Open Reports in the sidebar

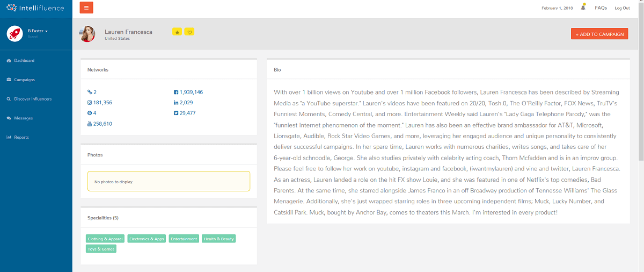tap(17, 137)
